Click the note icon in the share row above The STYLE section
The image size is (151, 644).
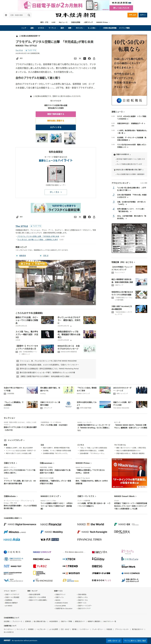coord(80,217)
